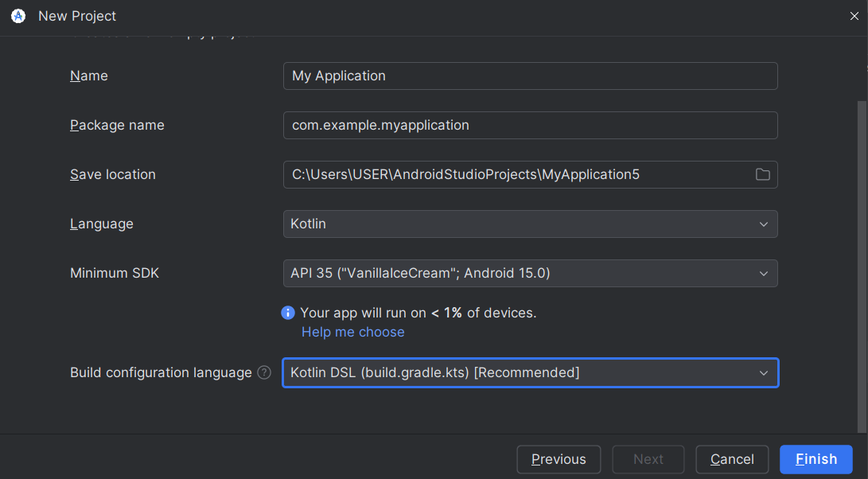Cancel the new project wizard

tap(732, 459)
